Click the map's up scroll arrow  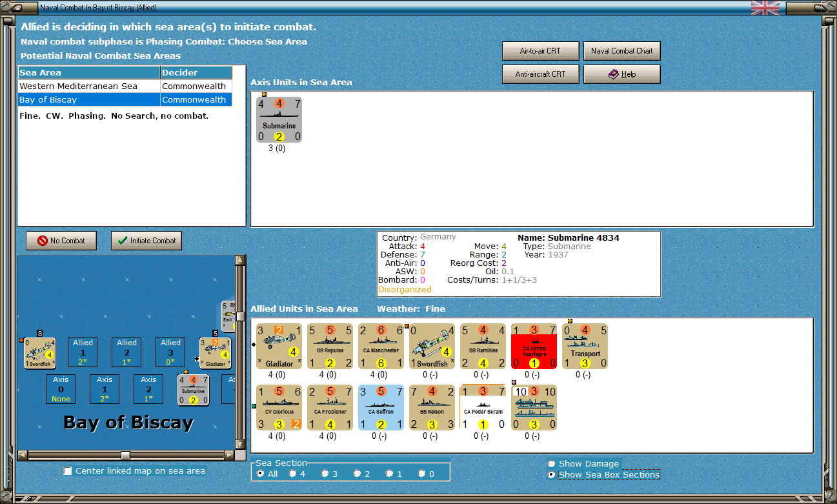point(240,261)
